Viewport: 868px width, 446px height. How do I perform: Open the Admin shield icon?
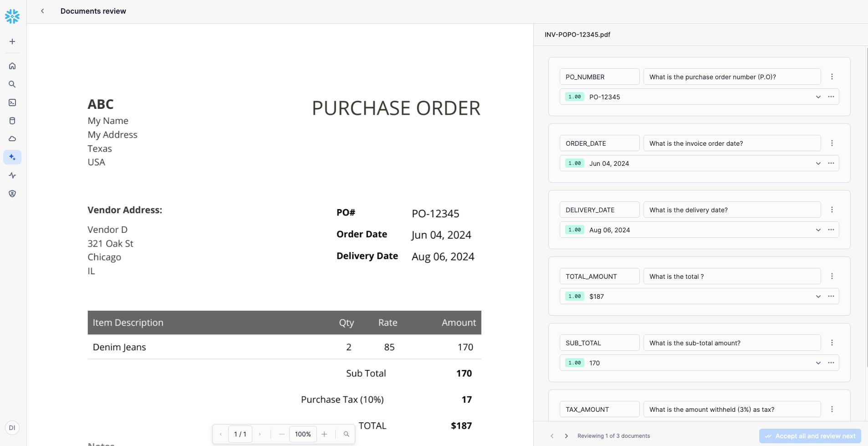[12, 194]
